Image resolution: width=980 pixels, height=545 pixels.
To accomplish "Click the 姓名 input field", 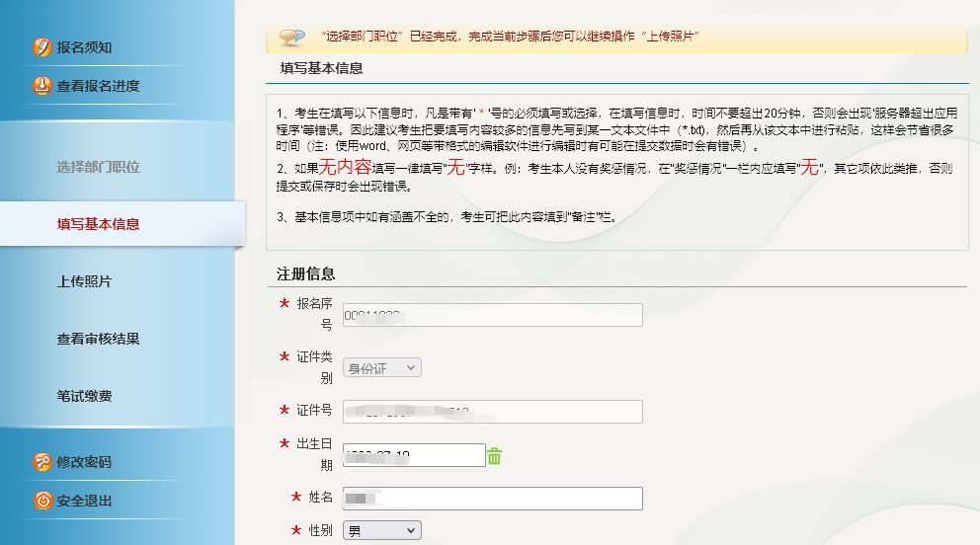I will (x=493, y=499).
